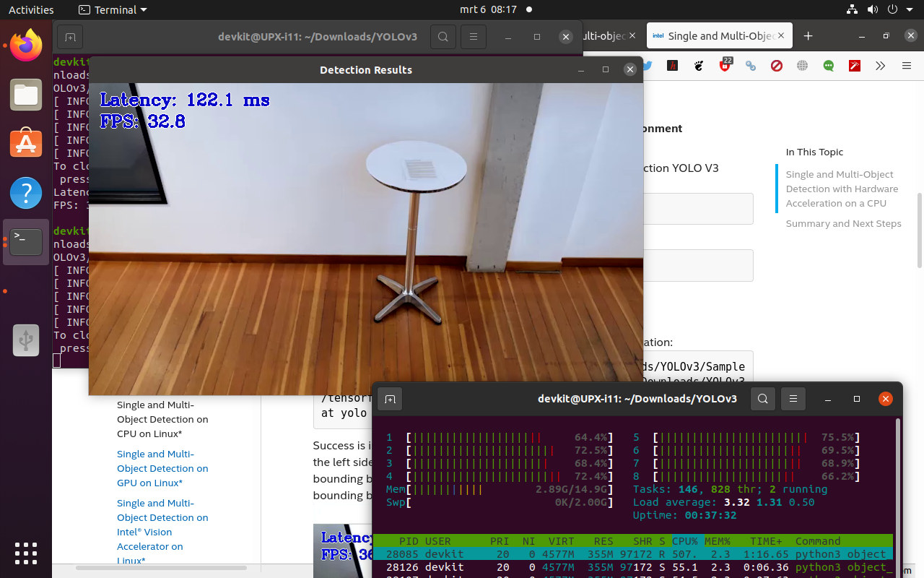
Task: Open the Firefox application menu
Action: coord(907,66)
